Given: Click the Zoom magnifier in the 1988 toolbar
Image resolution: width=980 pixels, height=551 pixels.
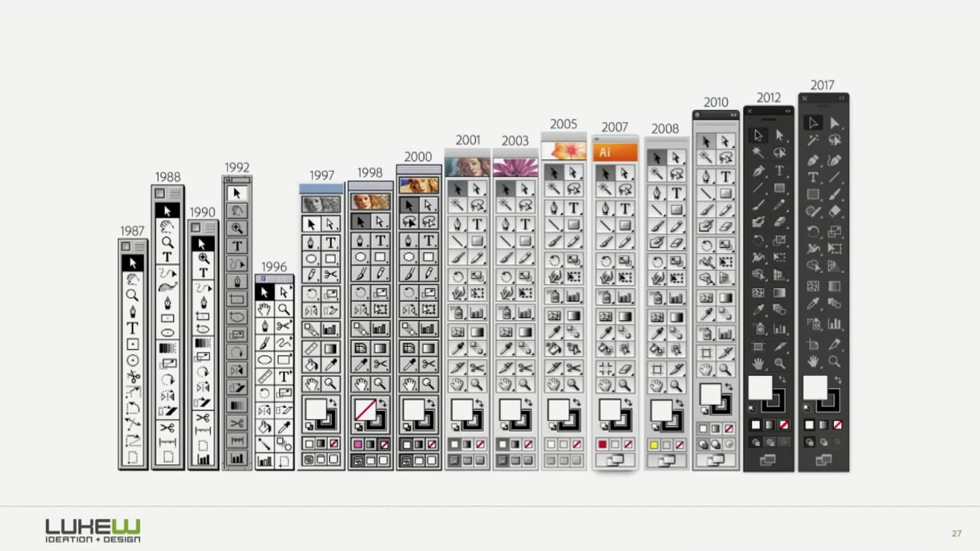Looking at the screenshot, I should pyautogui.click(x=168, y=242).
